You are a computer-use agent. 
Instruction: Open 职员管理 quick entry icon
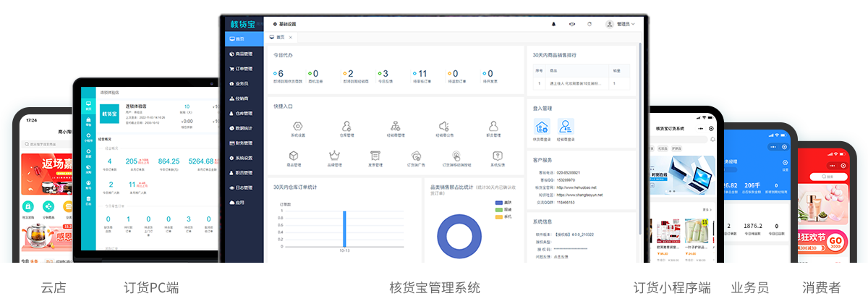(x=494, y=126)
